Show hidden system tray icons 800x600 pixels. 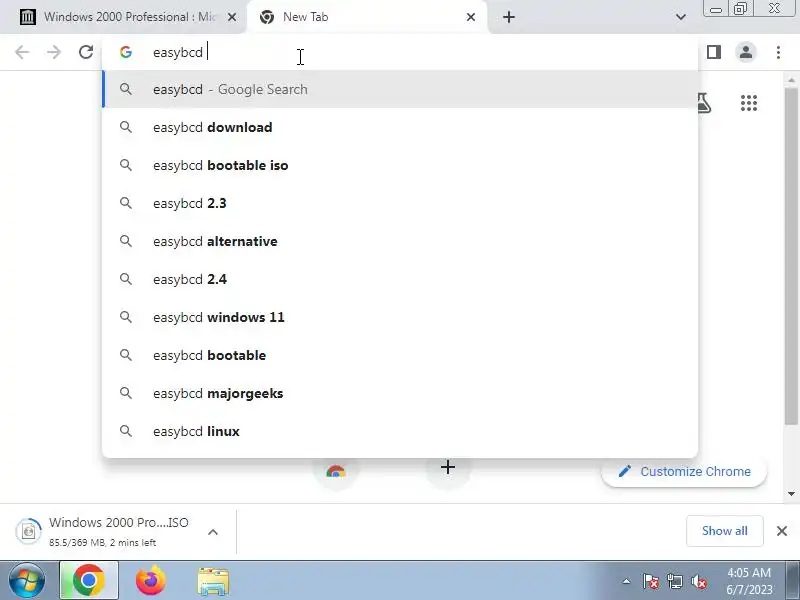click(626, 581)
